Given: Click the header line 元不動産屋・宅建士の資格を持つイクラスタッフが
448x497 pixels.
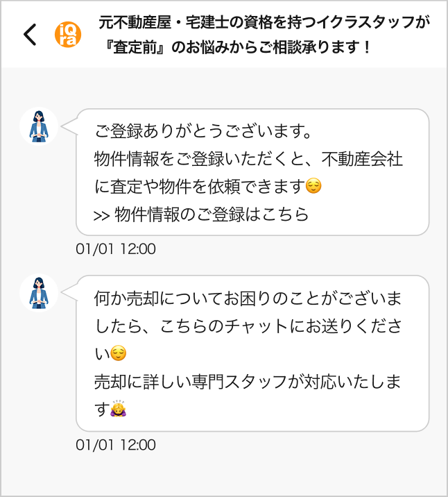Looking at the screenshot, I should pos(264,23).
